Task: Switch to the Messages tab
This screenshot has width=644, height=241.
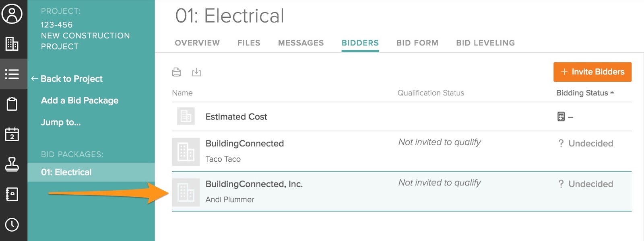Action: [x=301, y=43]
